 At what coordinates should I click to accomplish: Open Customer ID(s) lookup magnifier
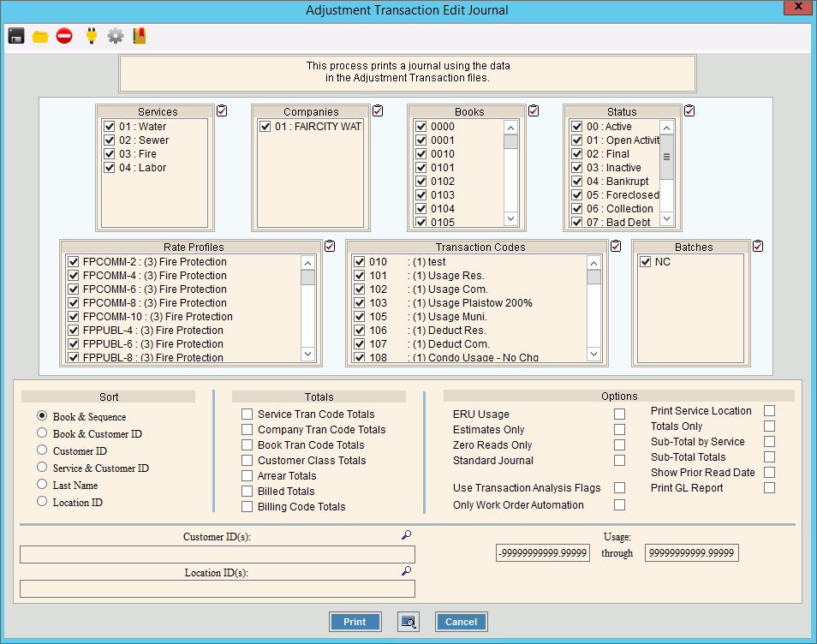coord(406,535)
